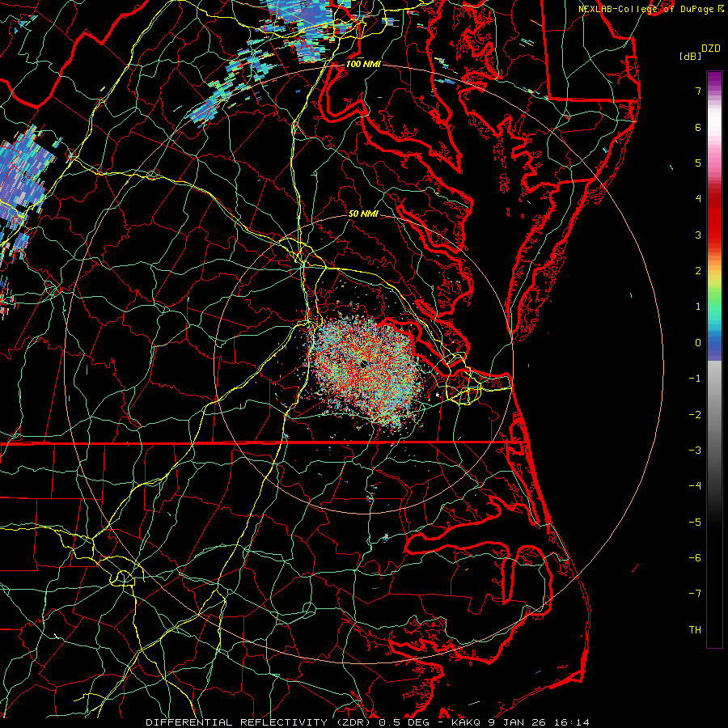Click the 100 NMI range ring label
This screenshot has height=728, width=728.
click(363, 64)
